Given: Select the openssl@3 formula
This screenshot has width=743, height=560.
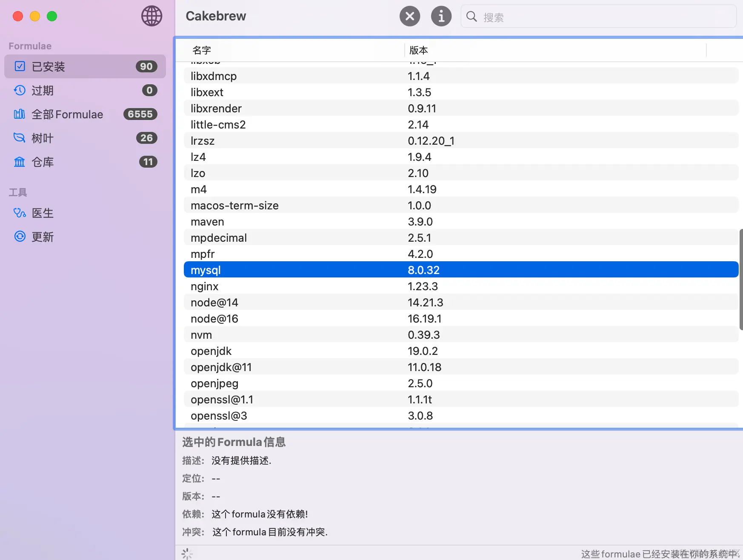Looking at the screenshot, I should [461, 416].
